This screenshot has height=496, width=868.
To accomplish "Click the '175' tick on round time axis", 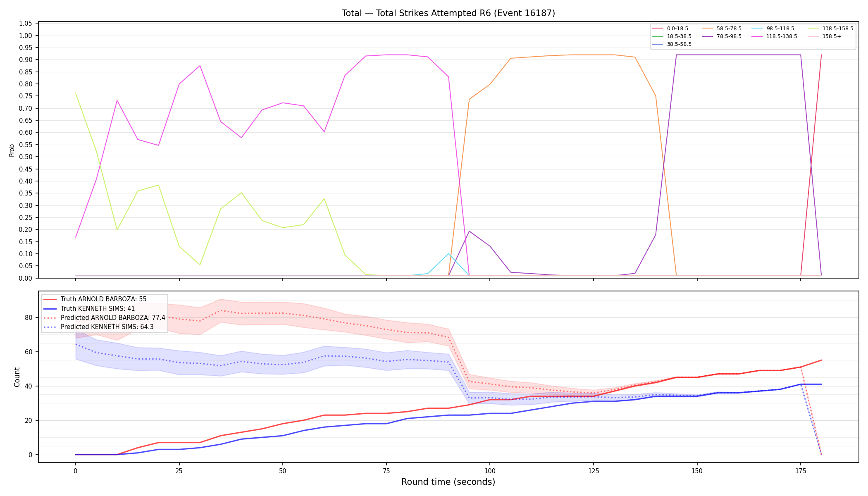I will (801, 471).
